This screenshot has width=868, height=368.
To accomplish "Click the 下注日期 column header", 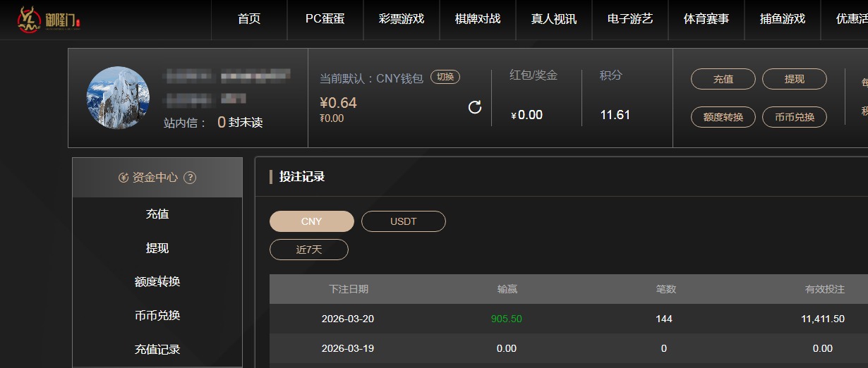I will click(349, 289).
